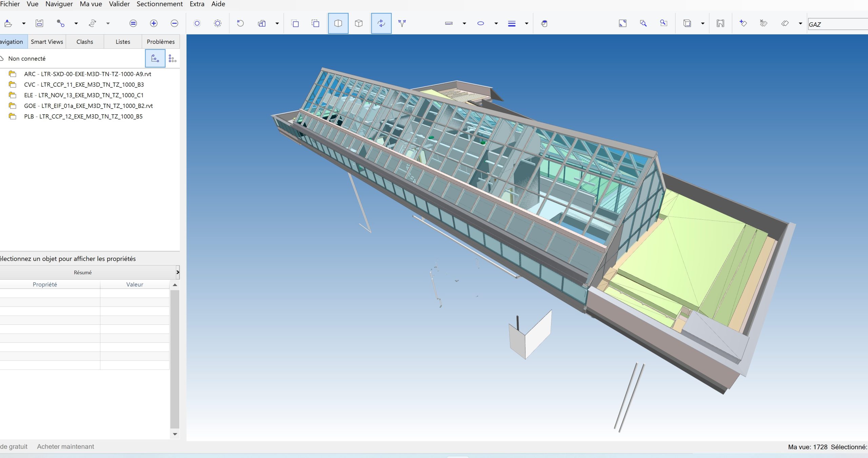Add a new clipping plane

point(743,23)
